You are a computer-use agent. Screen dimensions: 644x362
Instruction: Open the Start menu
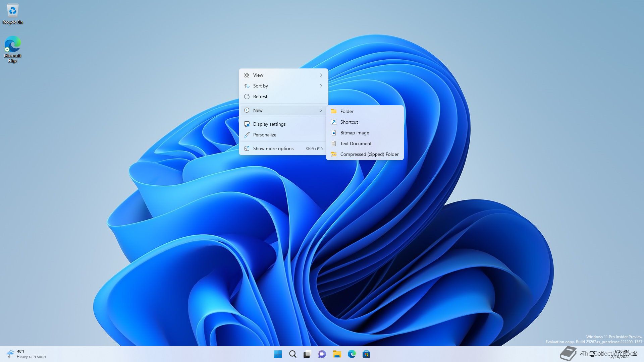click(x=278, y=354)
